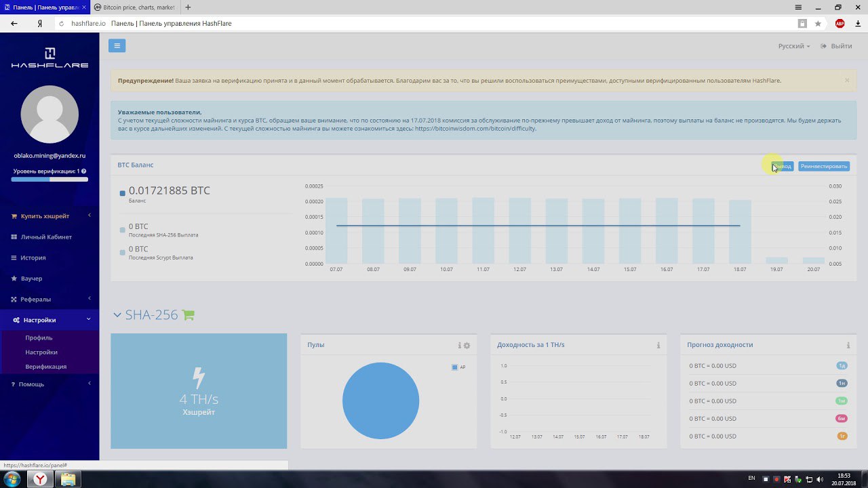Click the 1м forecast badge
This screenshot has width=868, height=488.
click(x=842, y=401)
